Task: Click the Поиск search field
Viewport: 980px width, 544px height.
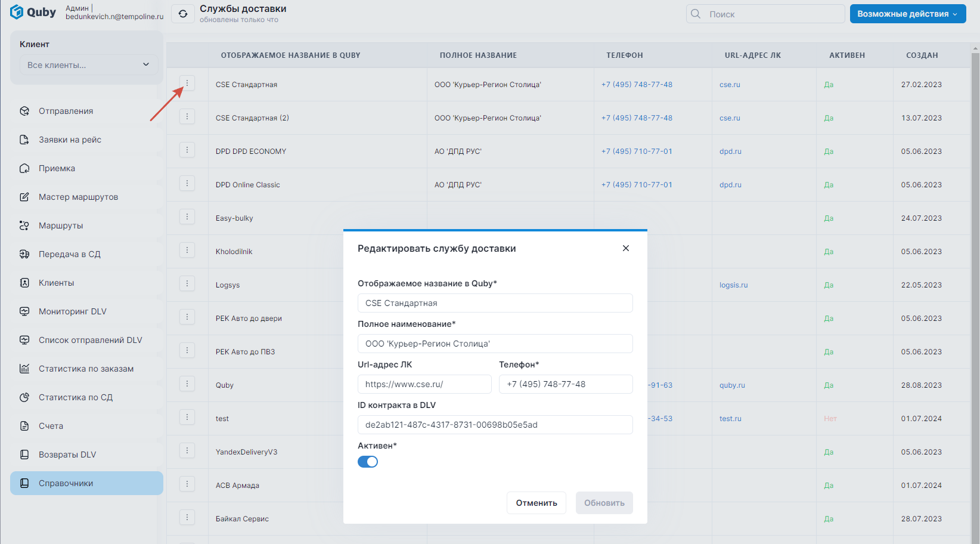Action: pos(765,14)
